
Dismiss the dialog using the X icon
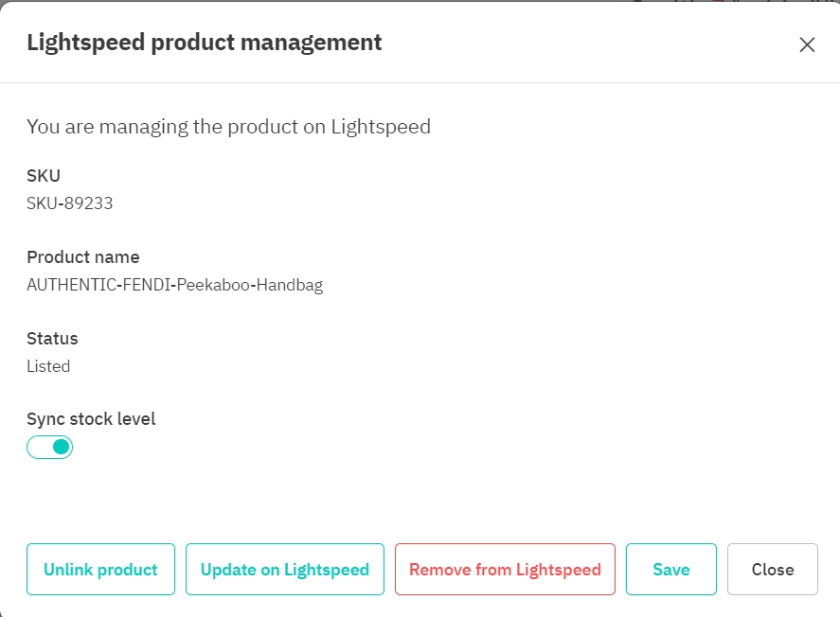(807, 44)
